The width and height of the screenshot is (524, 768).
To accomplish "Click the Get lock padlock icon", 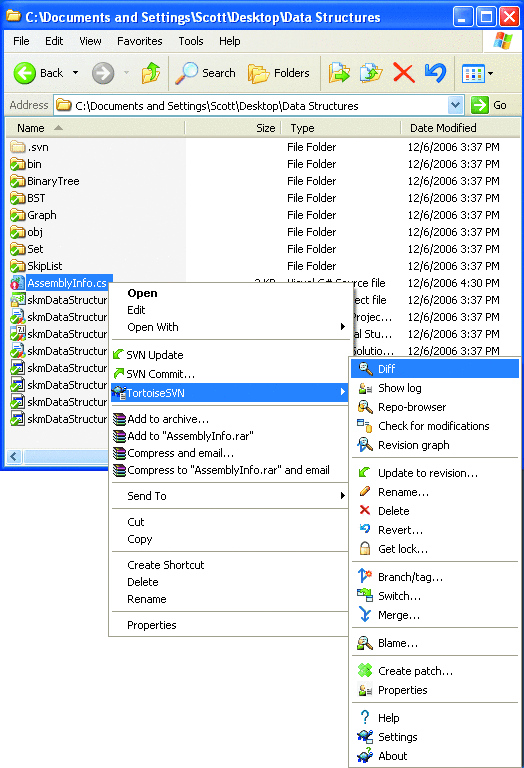I will tap(365, 549).
